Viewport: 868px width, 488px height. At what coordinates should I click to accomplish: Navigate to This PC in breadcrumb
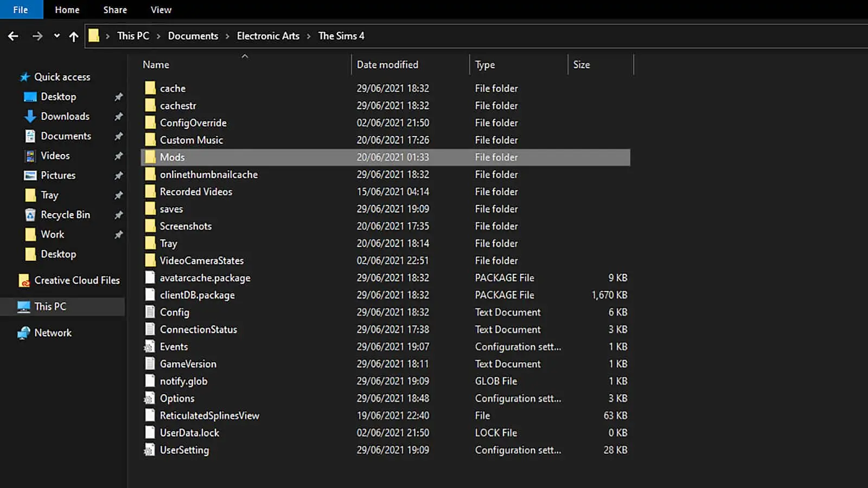(x=133, y=36)
